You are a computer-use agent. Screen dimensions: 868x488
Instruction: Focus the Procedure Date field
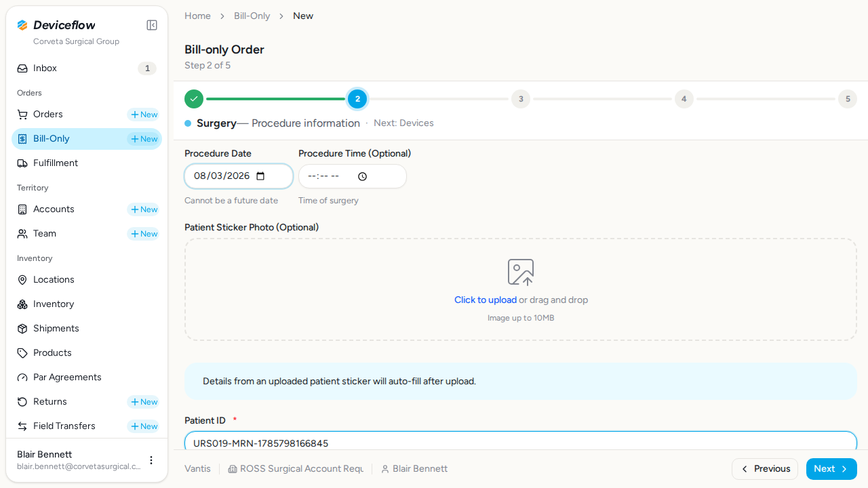click(x=239, y=176)
